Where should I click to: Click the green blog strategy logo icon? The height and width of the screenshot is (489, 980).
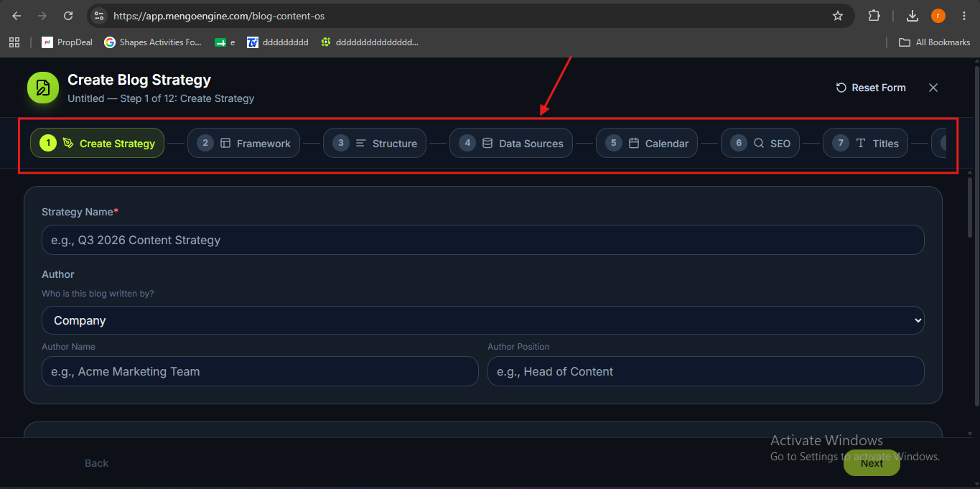click(43, 88)
